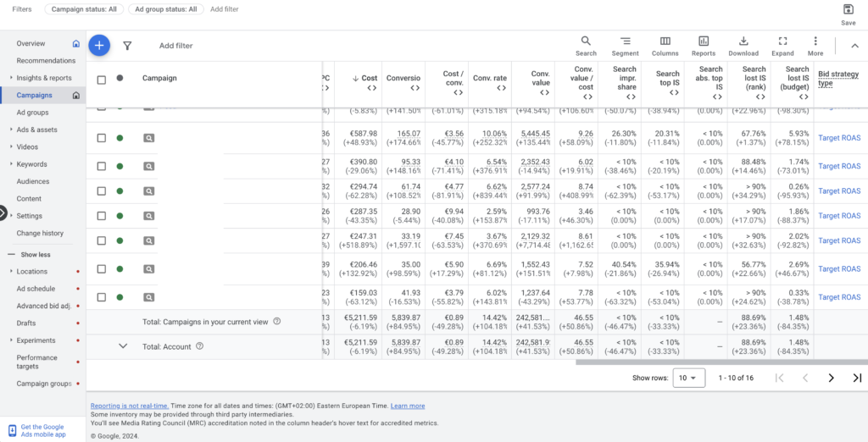The width and height of the screenshot is (868, 442).
Task: Check the box for the €206.46 campaign row
Action: coord(102,269)
